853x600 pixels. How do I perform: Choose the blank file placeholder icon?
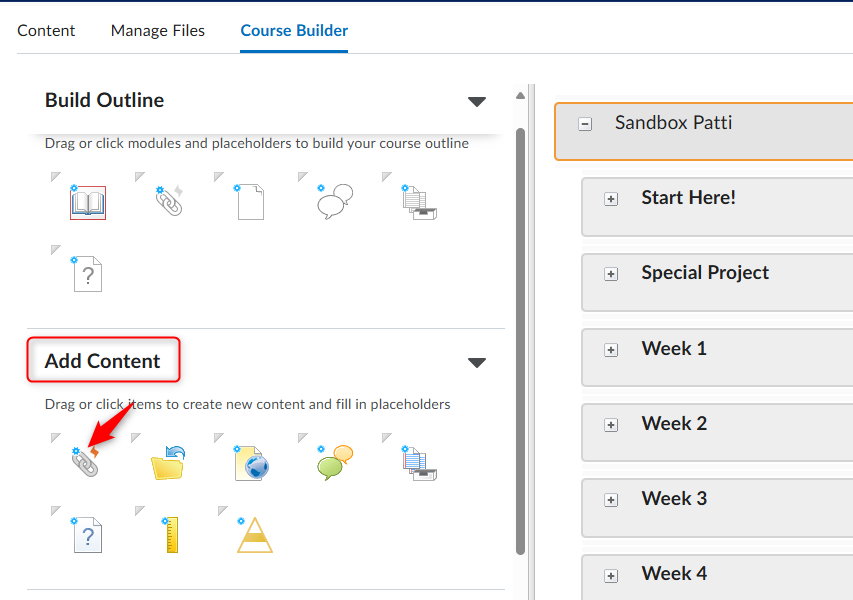click(x=250, y=202)
